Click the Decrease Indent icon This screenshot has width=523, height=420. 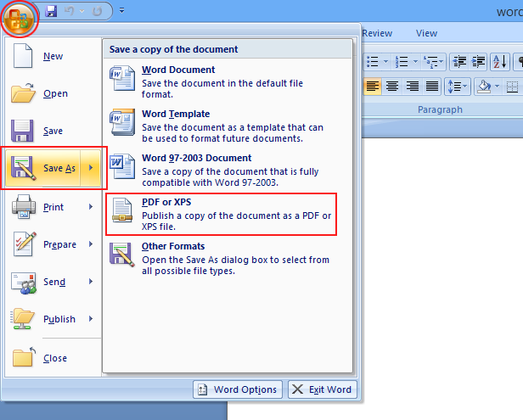459,62
